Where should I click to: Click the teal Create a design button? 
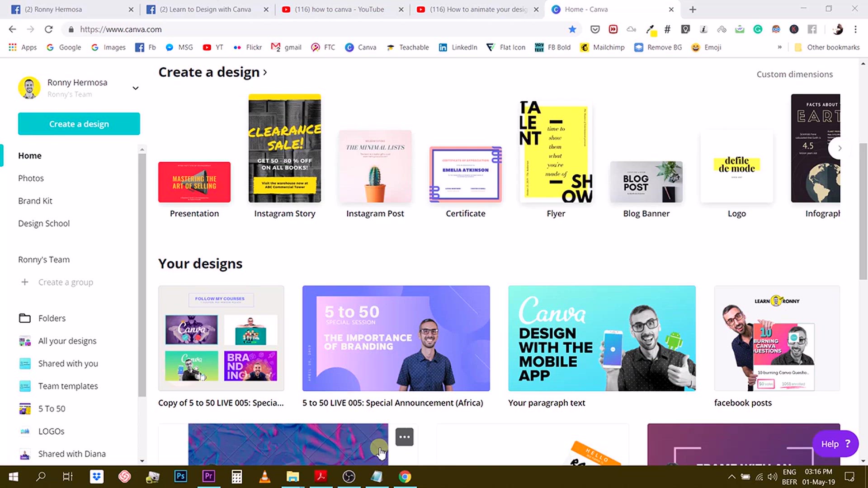[79, 124]
